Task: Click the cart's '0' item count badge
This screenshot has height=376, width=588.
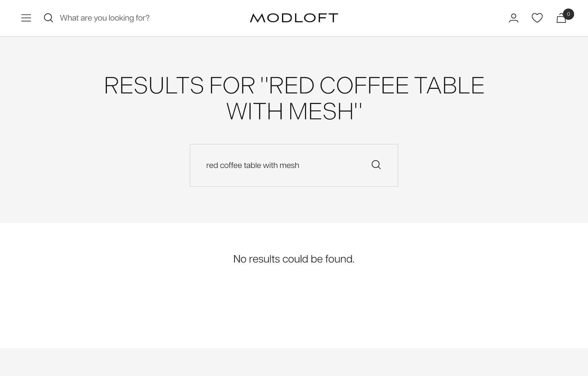Action: tap(568, 14)
